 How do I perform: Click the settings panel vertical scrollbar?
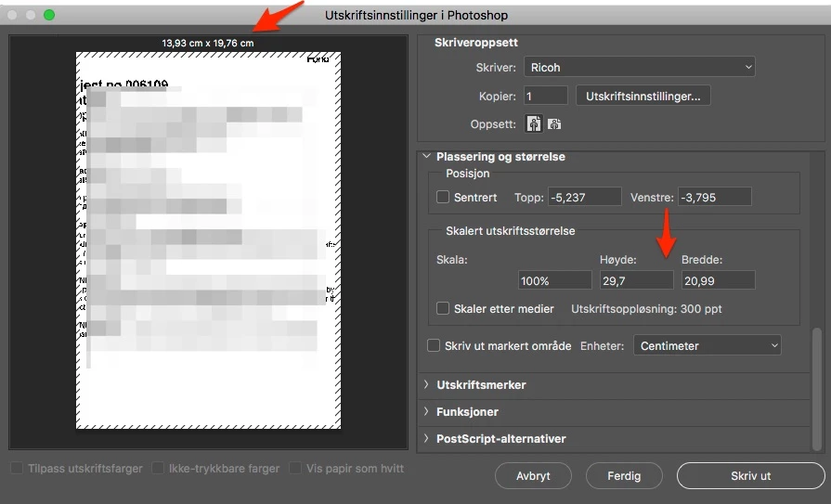pos(817,389)
